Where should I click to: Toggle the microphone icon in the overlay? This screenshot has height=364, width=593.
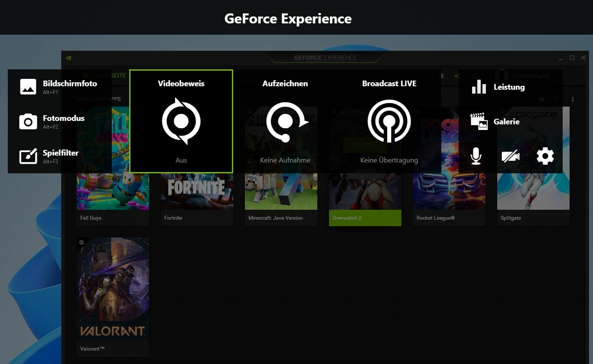click(476, 156)
